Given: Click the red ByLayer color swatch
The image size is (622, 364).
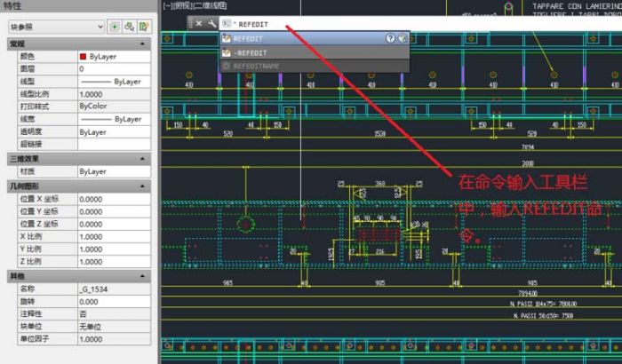Looking at the screenshot, I should pyautogui.click(x=84, y=56).
